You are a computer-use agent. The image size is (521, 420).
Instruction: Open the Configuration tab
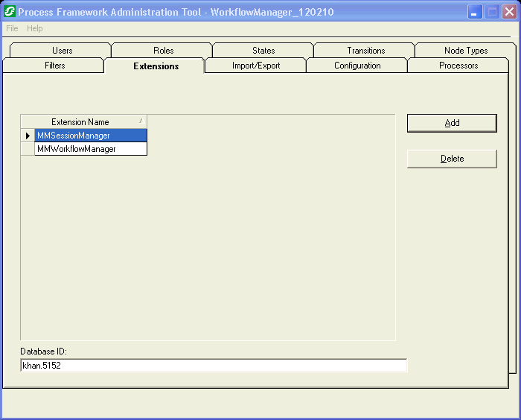(x=357, y=66)
